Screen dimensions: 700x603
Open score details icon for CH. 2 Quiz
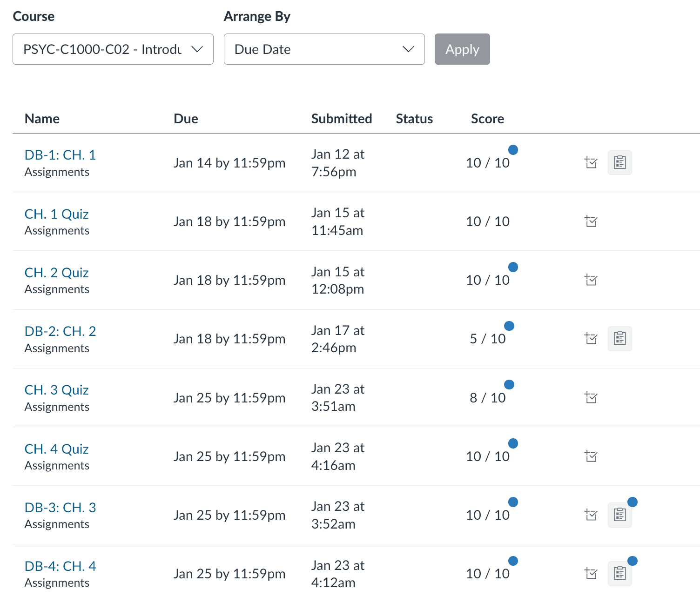point(591,280)
